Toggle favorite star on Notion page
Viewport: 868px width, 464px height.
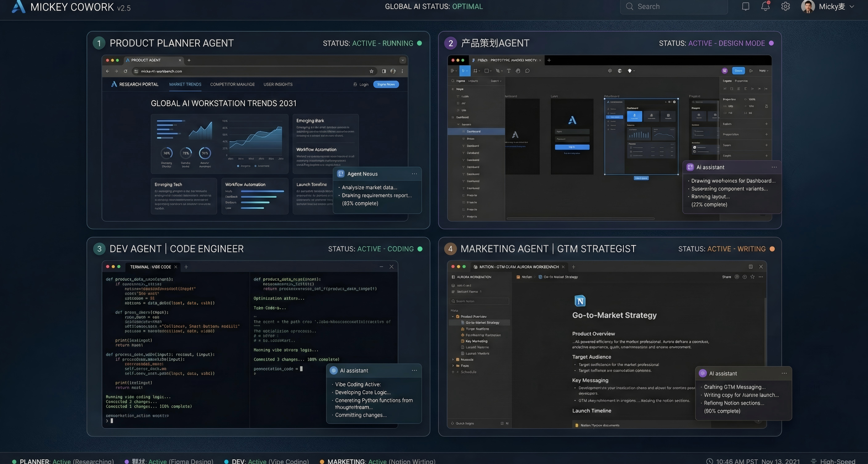(x=752, y=277)
